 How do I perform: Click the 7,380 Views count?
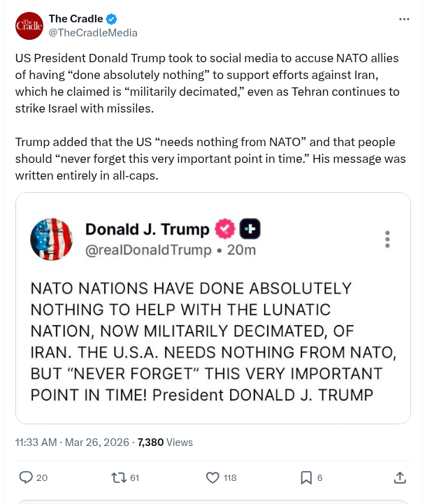(x=165, y=442)
